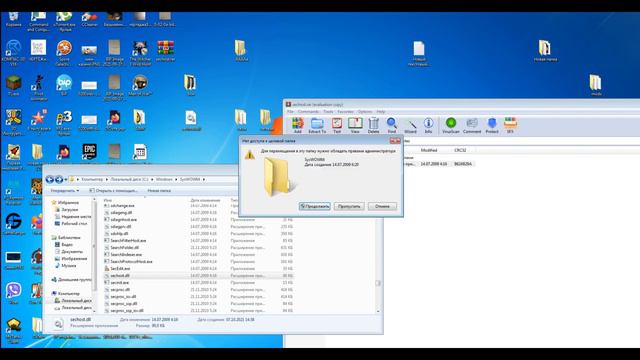Select the Viber desktop shortcut
This screenshot has width=640, height=360.
click(x=13, y=294)
